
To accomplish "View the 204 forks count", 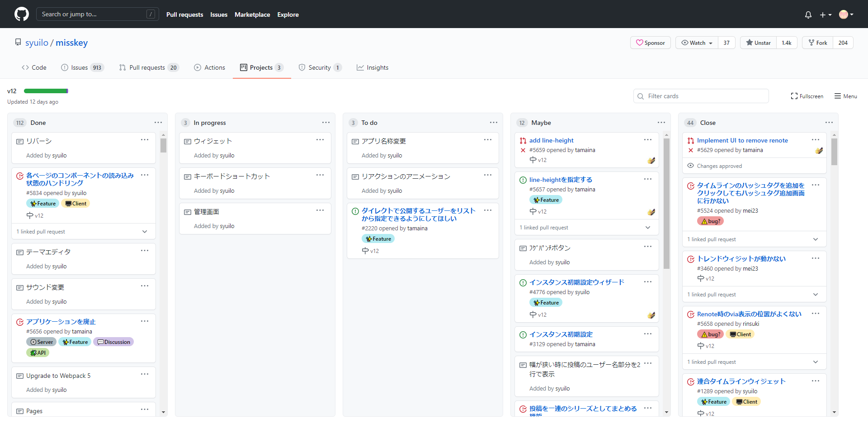I will coord(843,43).
